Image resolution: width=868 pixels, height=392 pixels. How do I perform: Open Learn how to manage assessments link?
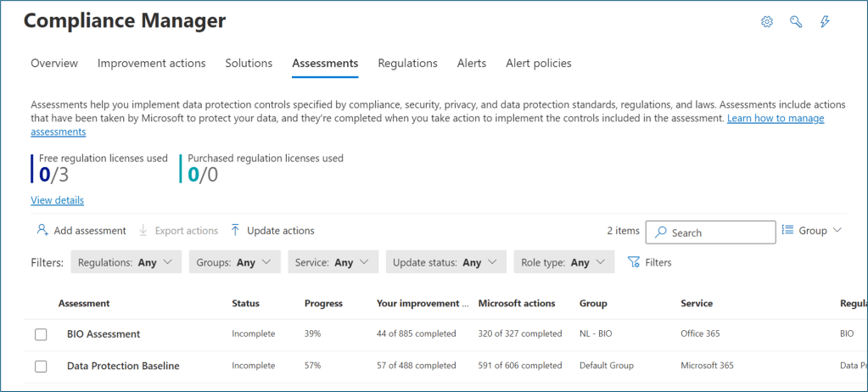pos(775,118)
